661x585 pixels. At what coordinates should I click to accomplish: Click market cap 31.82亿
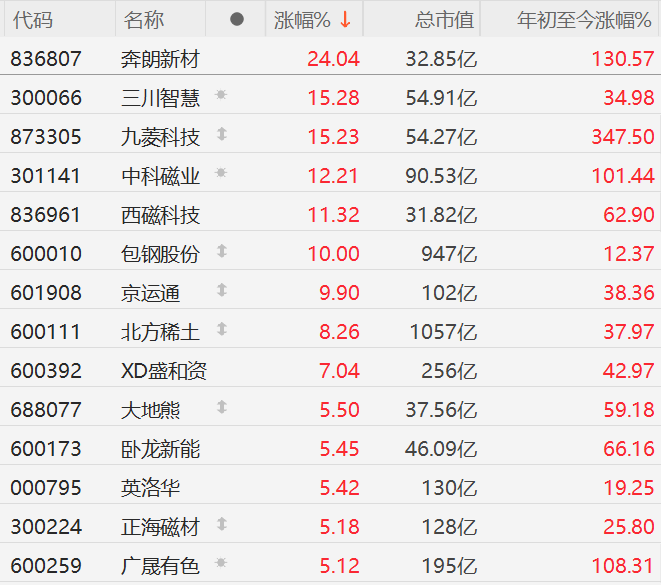point(441,215)
